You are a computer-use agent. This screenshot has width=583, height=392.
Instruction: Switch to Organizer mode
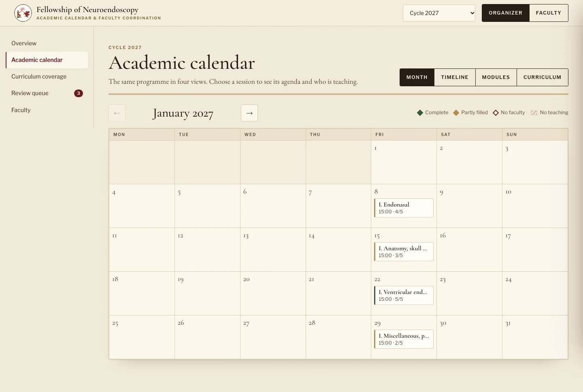coord(506,13)
